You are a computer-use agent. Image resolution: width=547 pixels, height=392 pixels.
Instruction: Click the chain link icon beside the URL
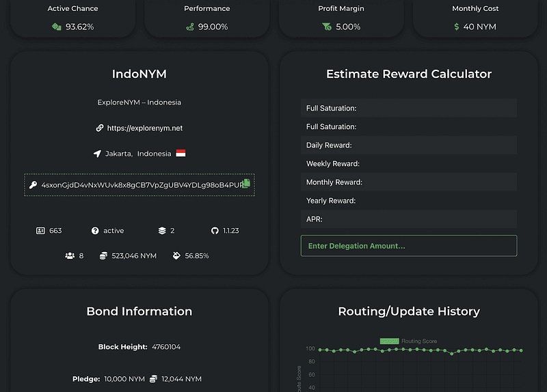[100, 128]
